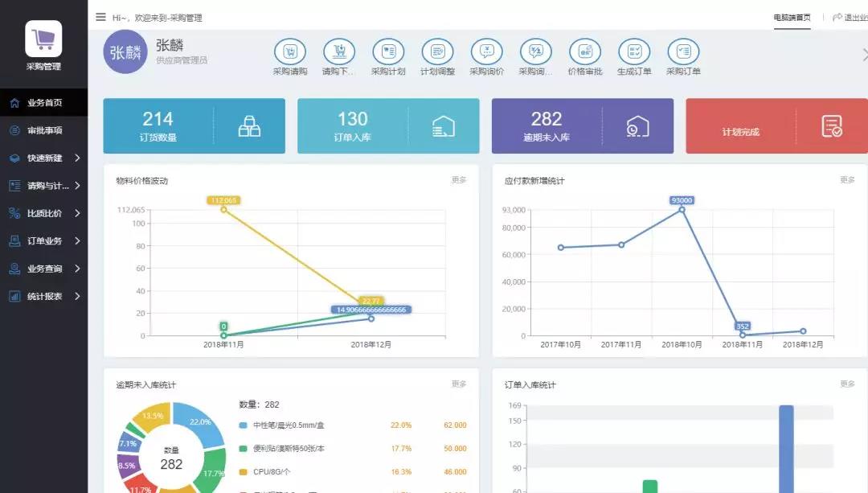Show more shortcuts with right chevron

tap(865, 54)
